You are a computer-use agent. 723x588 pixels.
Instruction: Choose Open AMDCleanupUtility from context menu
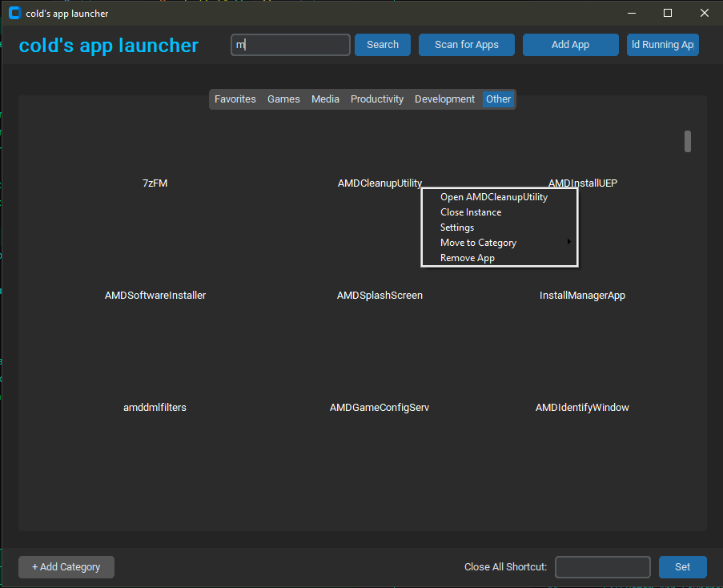pos(500,197)
